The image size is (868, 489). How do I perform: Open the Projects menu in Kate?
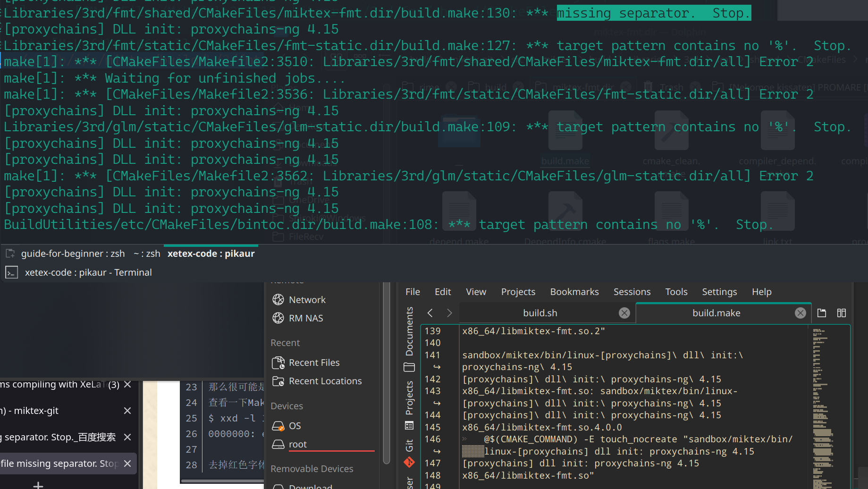coord(518,292)
